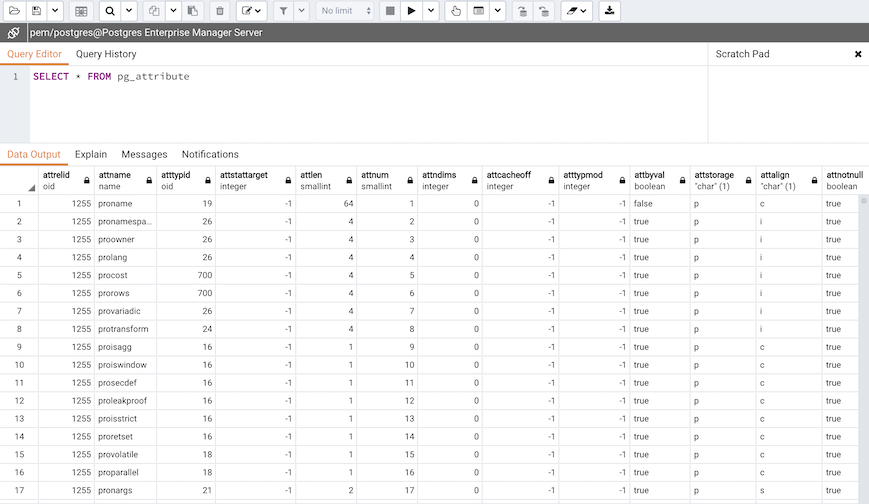Open the No limit rows selector
Screen dimensions: 869x504
(x=345, y=11)
